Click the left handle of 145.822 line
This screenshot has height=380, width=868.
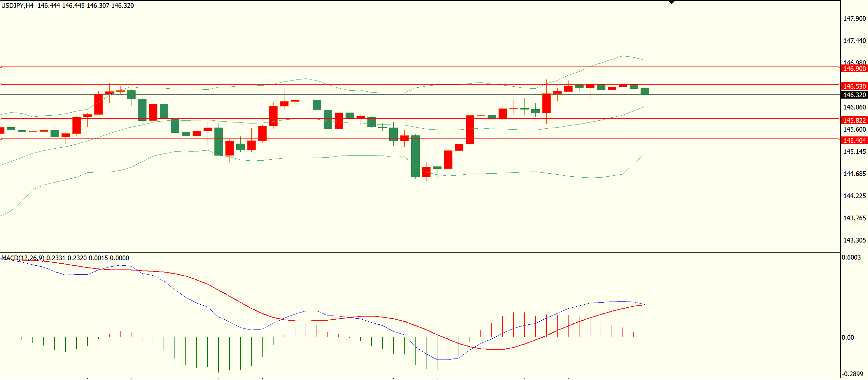click(x=1, y=118)
